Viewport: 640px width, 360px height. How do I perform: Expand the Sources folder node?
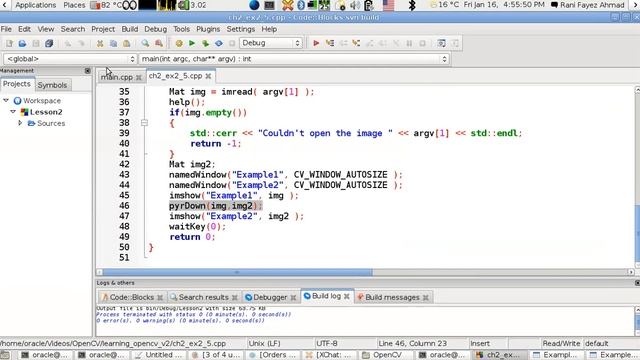[x=20, y=123]
